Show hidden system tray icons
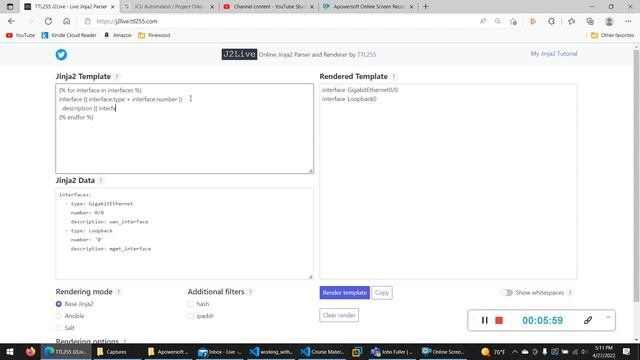 click(x=514, y=352)
